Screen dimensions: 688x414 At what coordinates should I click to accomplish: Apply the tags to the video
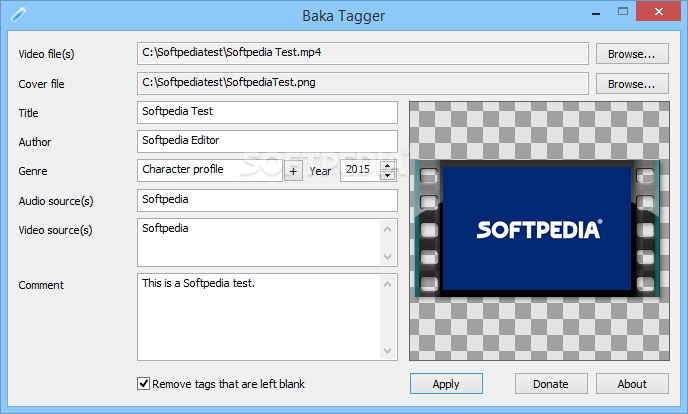pyautogui.click(x=446, y=384)
